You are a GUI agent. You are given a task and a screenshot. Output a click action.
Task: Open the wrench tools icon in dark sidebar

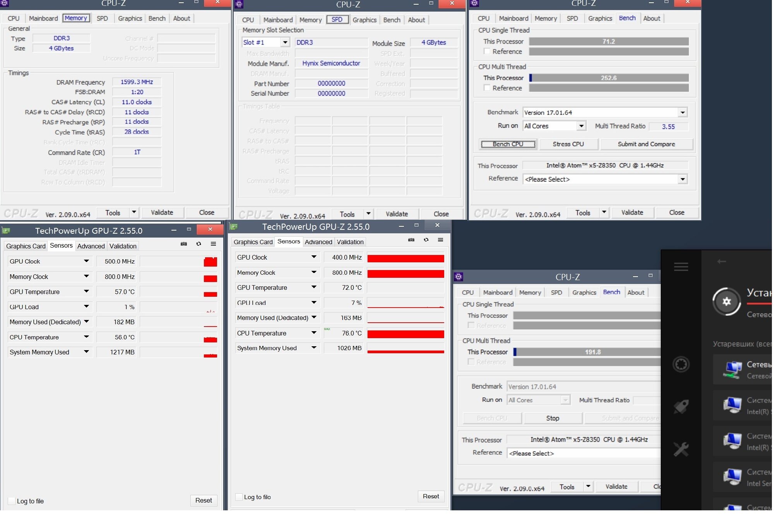tap(681, 449)
